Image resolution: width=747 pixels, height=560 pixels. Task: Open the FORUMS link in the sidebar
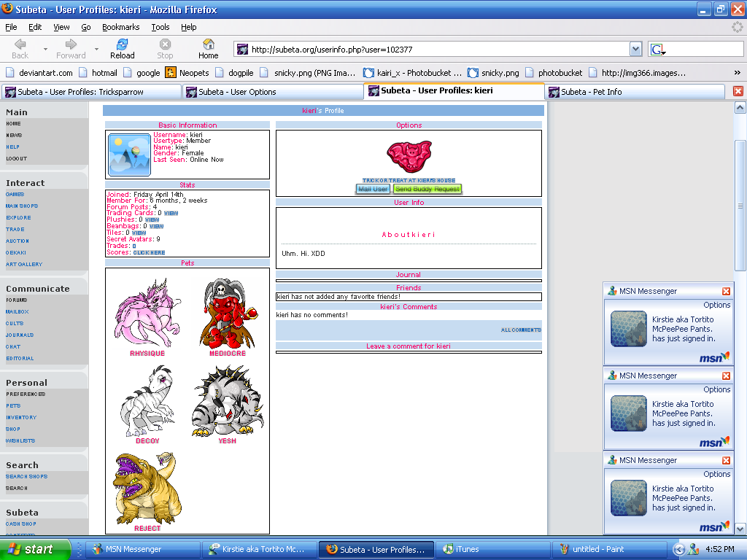click(17, 300)
